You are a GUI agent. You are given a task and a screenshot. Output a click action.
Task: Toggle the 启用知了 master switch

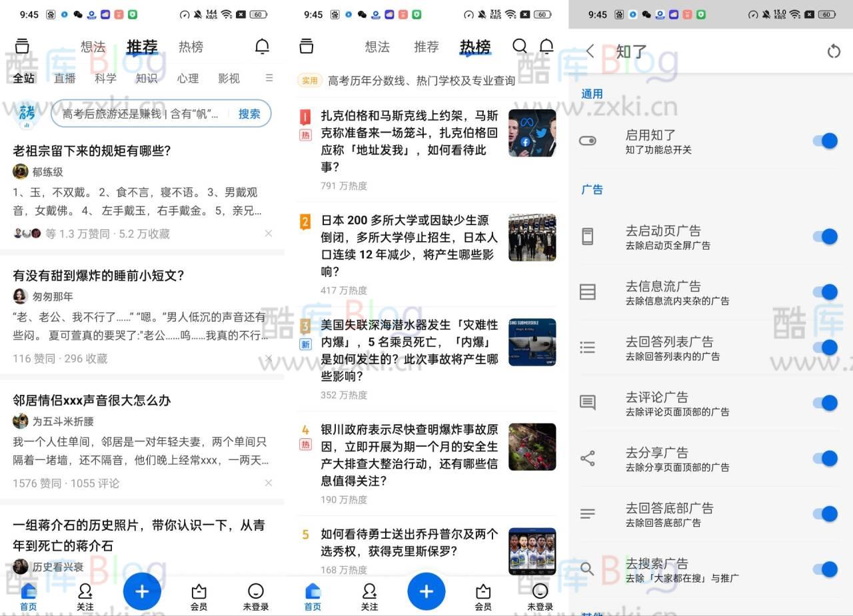(826, 141)
